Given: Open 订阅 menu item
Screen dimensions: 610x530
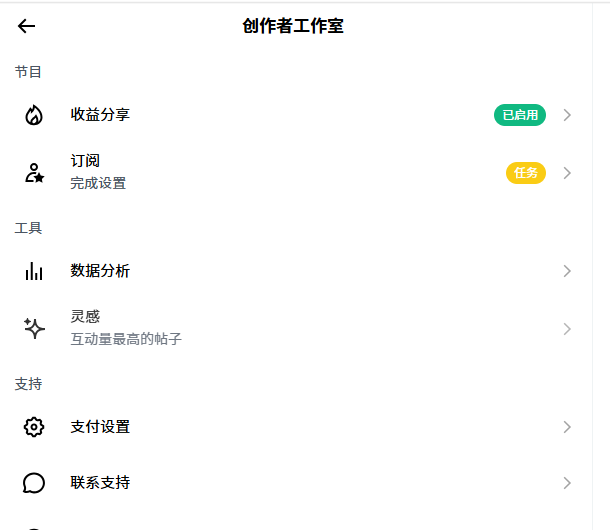Looking at the screenshot, I should (296, 173).
